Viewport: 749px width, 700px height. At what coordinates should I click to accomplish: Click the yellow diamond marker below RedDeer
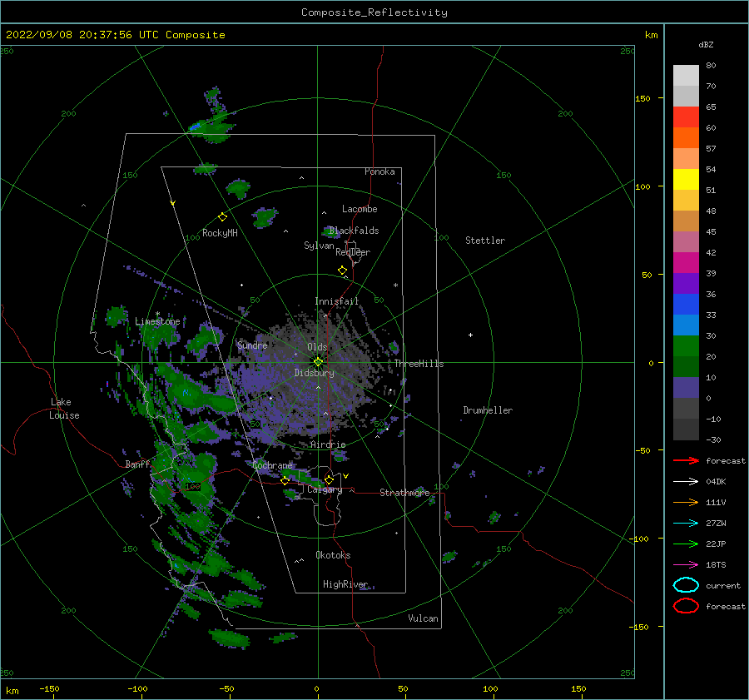click(343, 271)
